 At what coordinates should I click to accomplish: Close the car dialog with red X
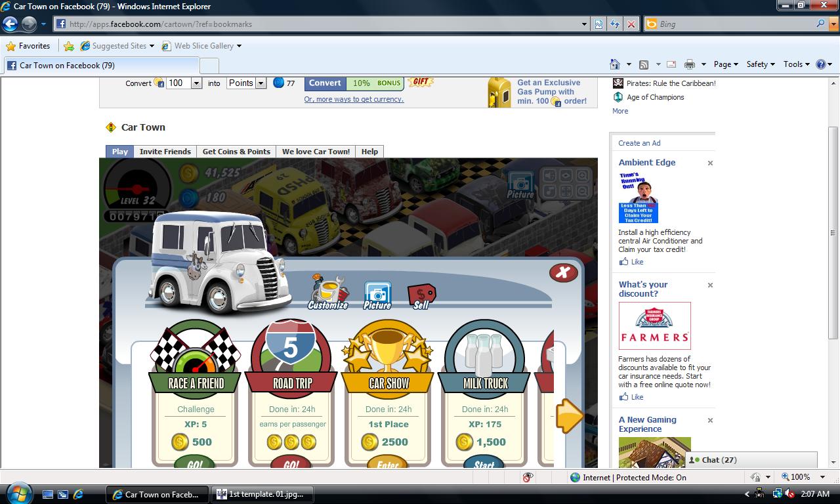click(562, 272)
